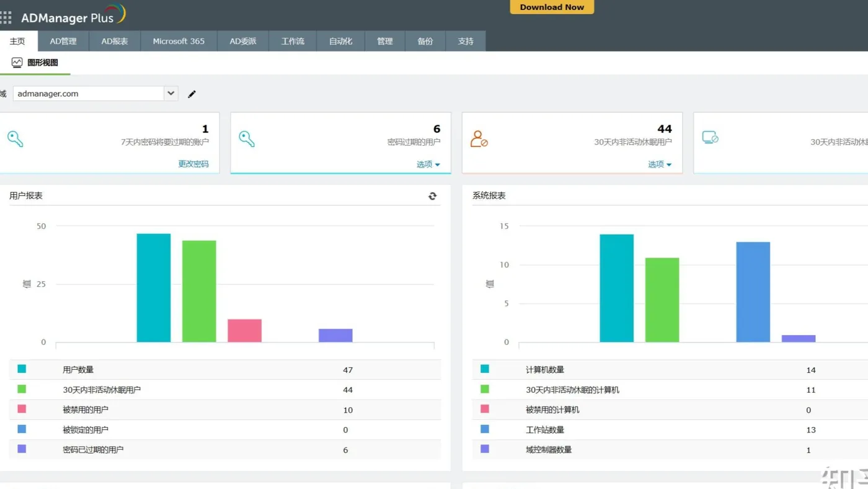868x489 pixels.
Task: Expand the admanager.com domain dropdown
Action: (x=170, y=94)
